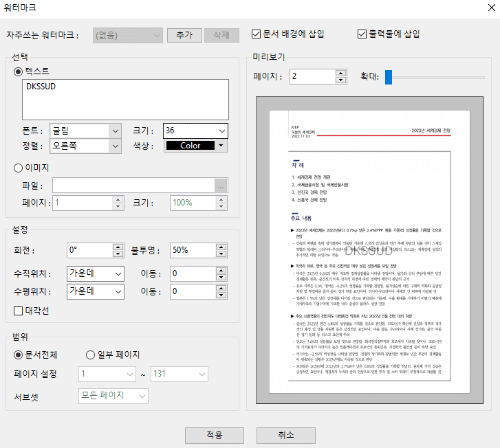The image size is (500, 448).
Task: Close the 워터마크 dialog
Action: 491,8
